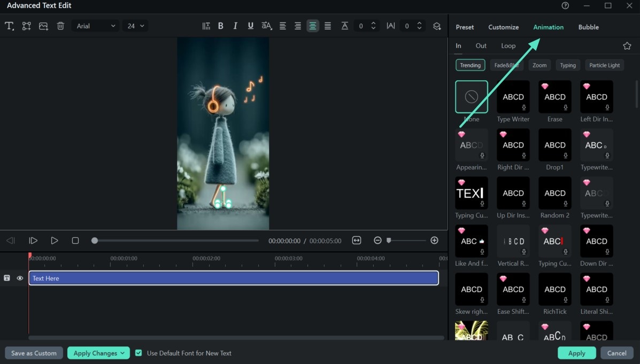Select the add shape tool
Screen dimensions: 640x364
(27, 26)
